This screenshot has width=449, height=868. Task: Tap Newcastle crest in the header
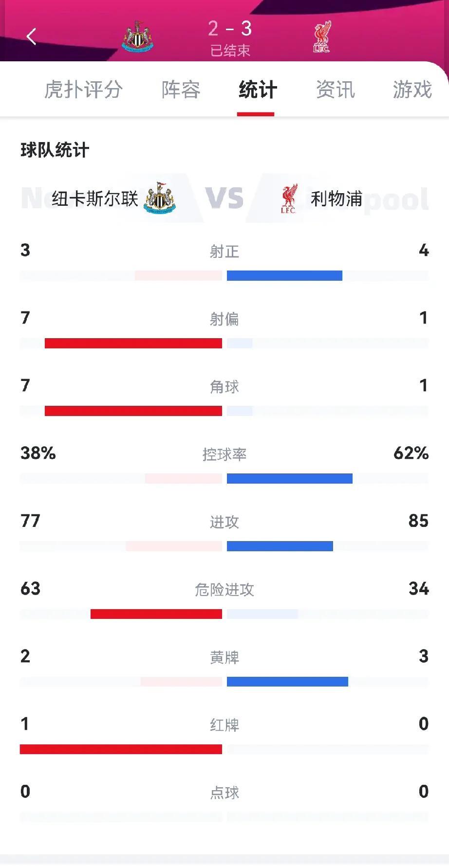pos(137,37)
